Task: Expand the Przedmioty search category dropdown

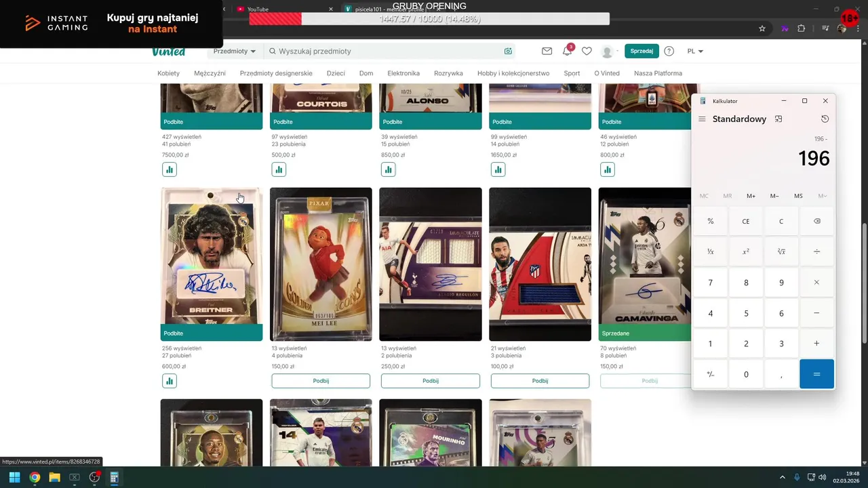Action: pos(234,52)
